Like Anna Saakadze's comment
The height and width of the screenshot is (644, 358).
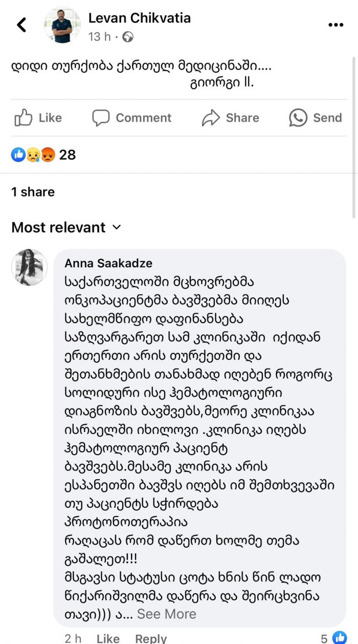point(108,638)
